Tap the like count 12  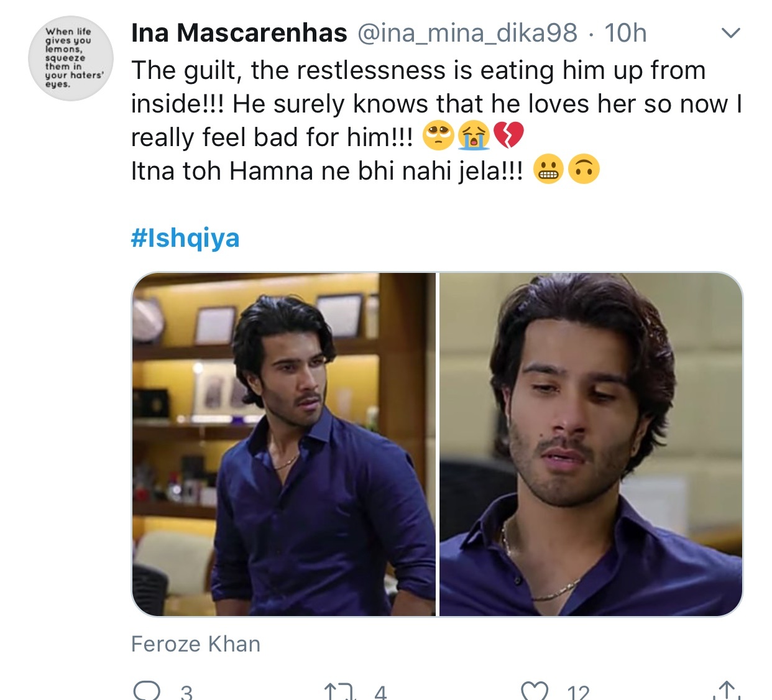point(578,692)
